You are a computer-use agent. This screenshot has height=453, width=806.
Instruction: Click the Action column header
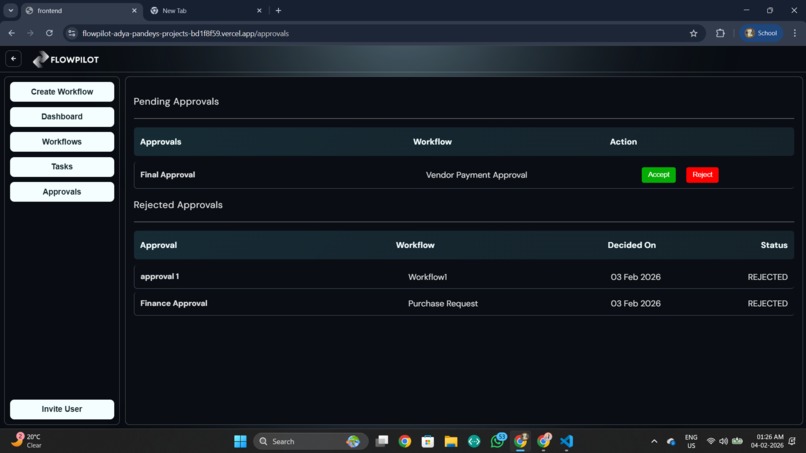tap(624, 142)
